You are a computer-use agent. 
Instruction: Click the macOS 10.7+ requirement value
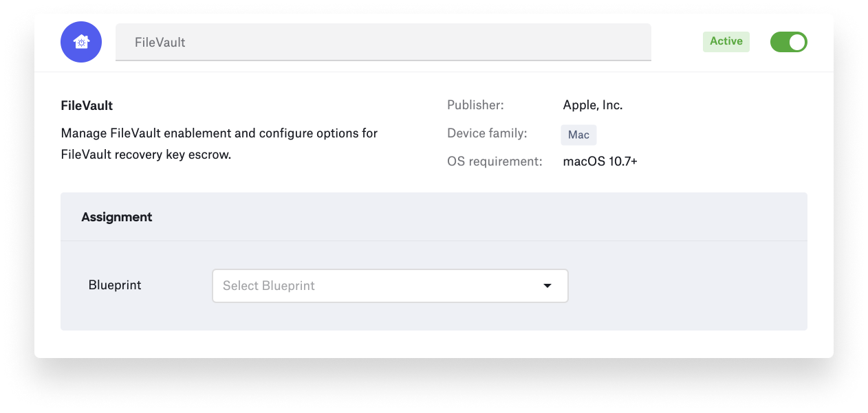click(x=600, y=162)
